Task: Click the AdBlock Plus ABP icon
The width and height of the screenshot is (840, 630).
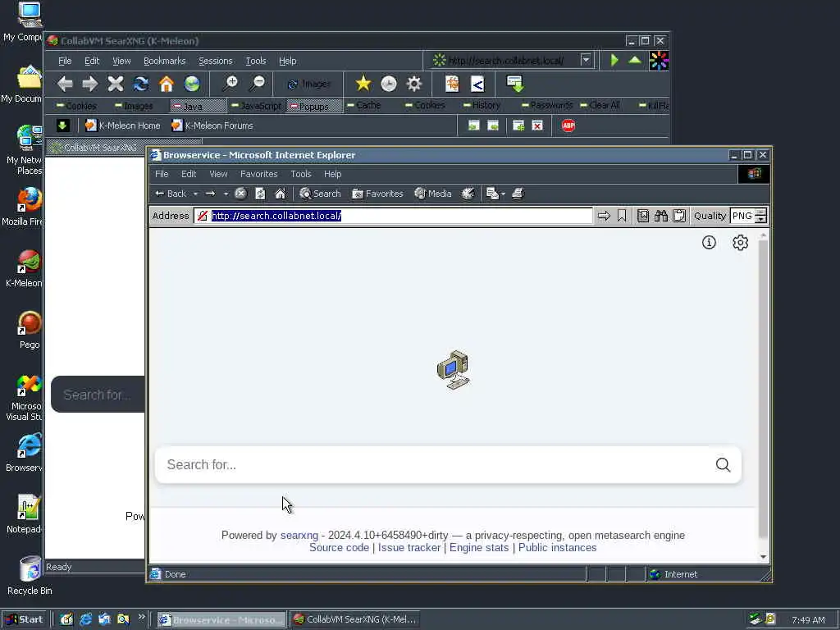Action: click(x=568, y=126)
